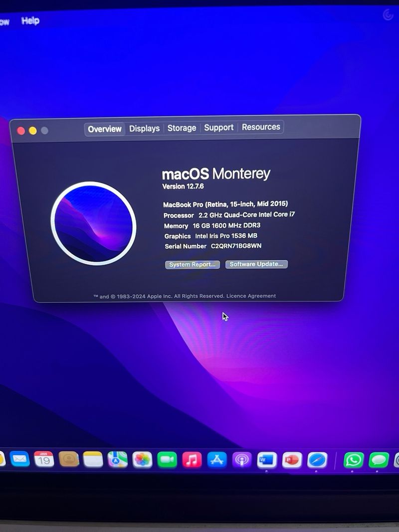Image resolution: width=399 pixels, height=532 pixels.
Task: Switch to the Displays tab
Action: [x=145, y=128]
